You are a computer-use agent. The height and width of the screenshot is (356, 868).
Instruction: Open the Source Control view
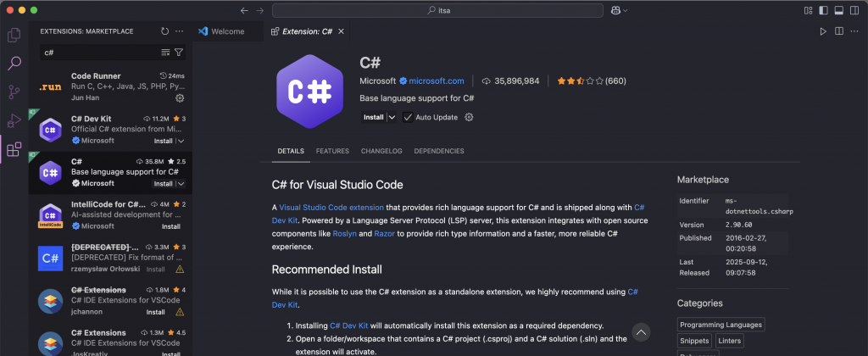[14, 92]
